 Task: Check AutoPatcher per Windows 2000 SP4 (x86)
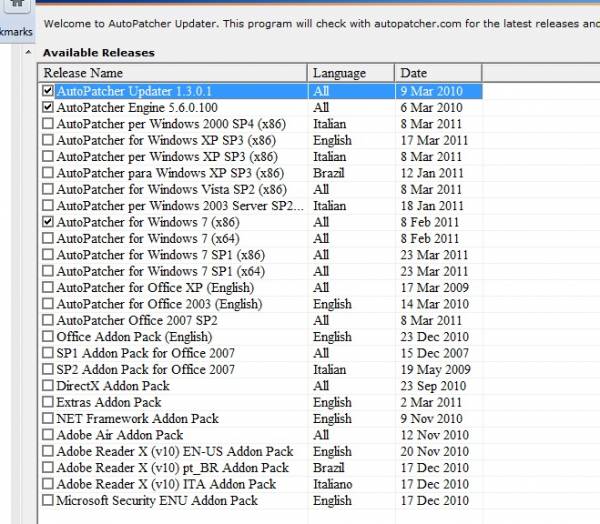point(47,124)
